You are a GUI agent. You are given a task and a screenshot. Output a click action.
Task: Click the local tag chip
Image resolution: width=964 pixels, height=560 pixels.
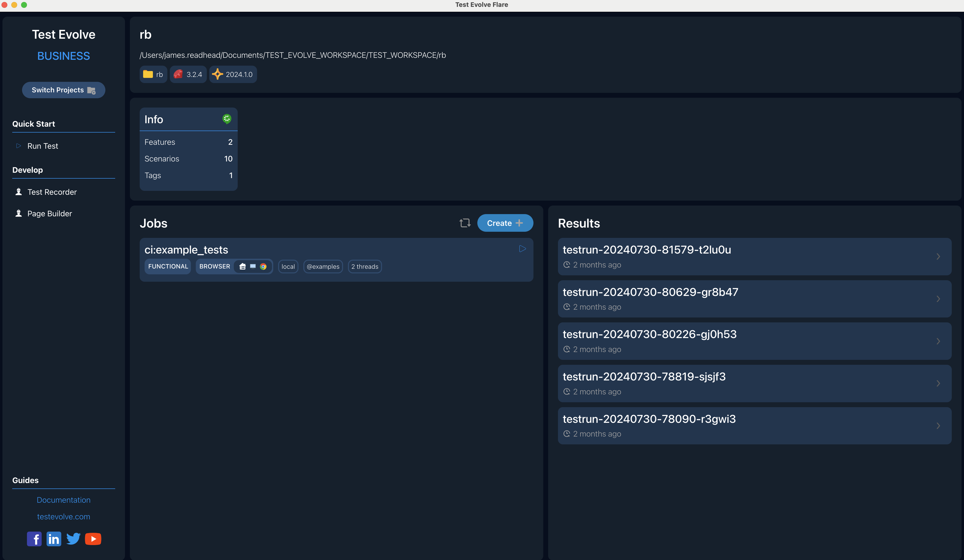click(288, 267)
